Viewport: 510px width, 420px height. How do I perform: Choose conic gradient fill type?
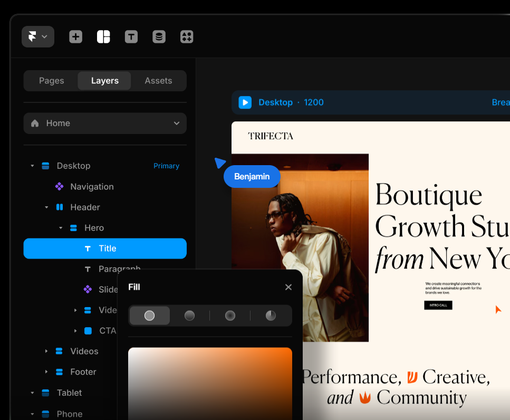[x=271, y=316]
